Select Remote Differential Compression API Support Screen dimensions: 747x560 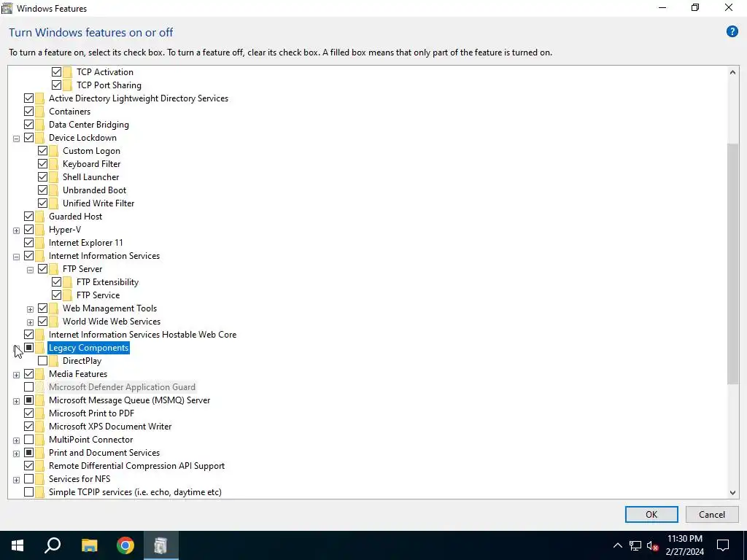point(136,466)
